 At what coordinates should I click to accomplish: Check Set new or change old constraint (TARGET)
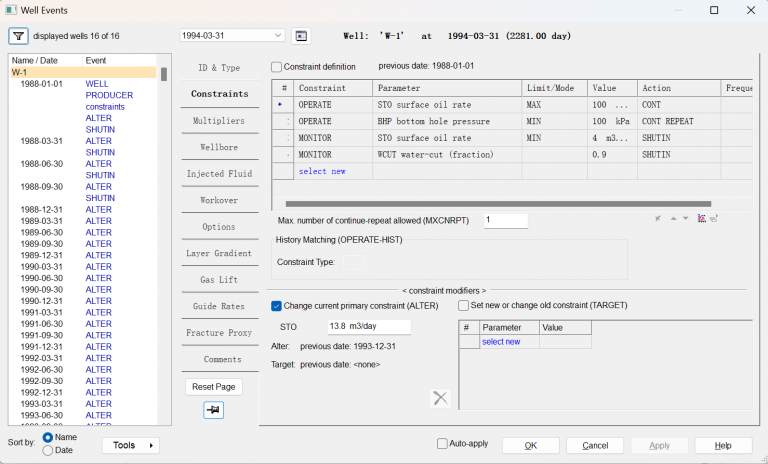click(464, 305)
